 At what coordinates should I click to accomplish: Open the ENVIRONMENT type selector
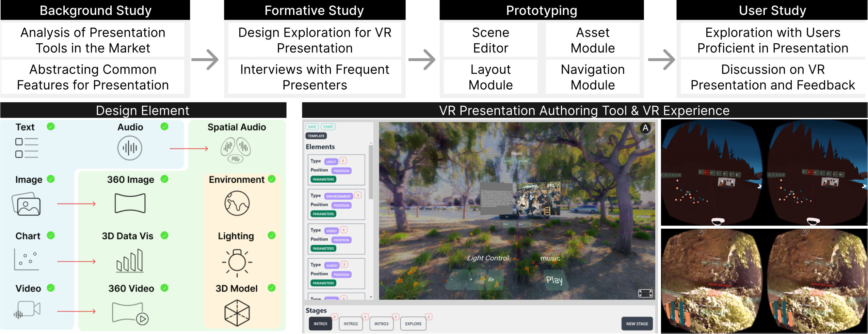pyautogui.click(x=338, y=196)
